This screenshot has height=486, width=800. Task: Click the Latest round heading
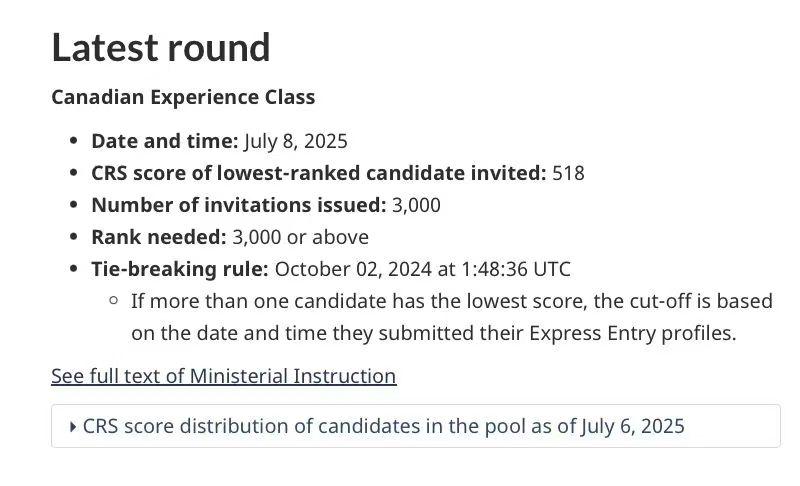pyautogui.click(x=160, y=48)
